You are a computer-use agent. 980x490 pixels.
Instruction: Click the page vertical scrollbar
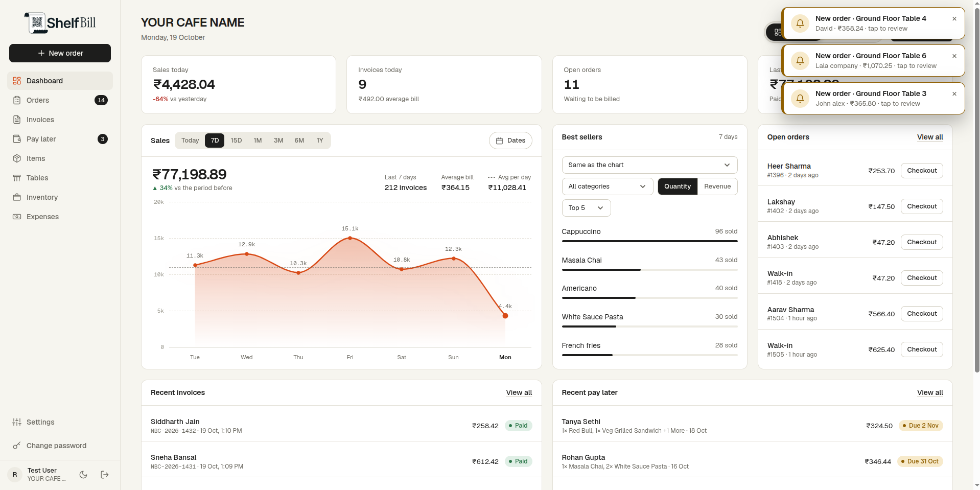pos(977,190)
